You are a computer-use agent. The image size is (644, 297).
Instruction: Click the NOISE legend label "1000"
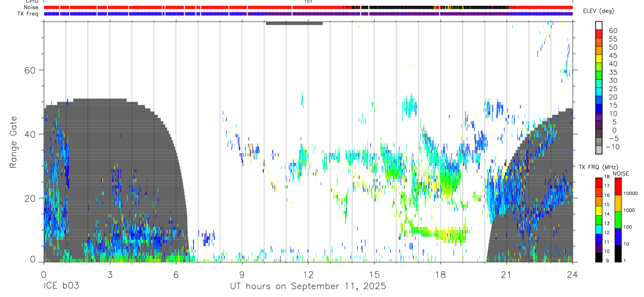click(629, 211)
